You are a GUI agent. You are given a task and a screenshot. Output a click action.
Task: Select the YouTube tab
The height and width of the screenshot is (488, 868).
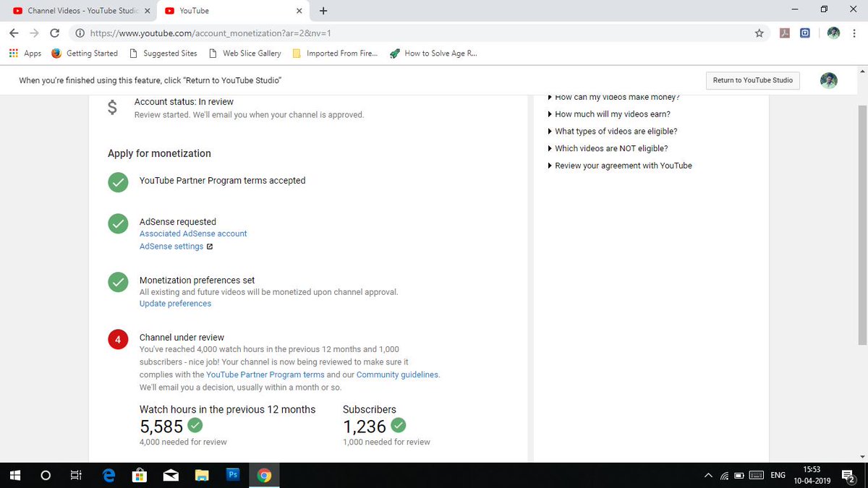(233, 11)
